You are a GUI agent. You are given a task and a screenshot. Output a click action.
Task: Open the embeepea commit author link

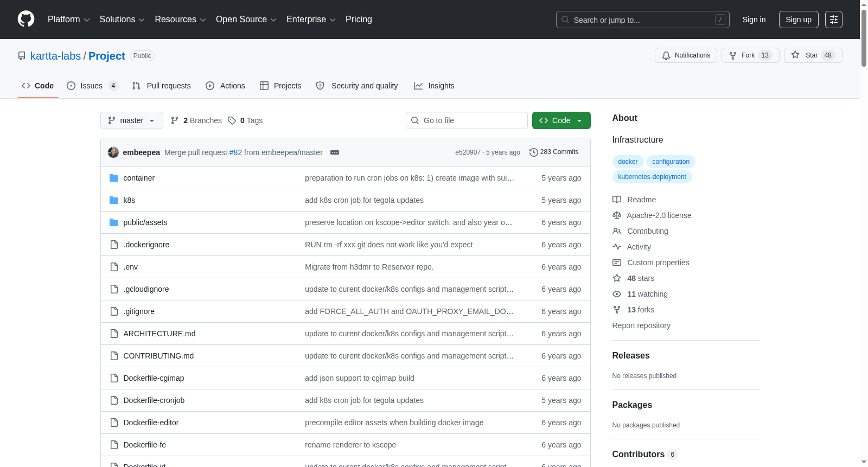pos(142,152)
